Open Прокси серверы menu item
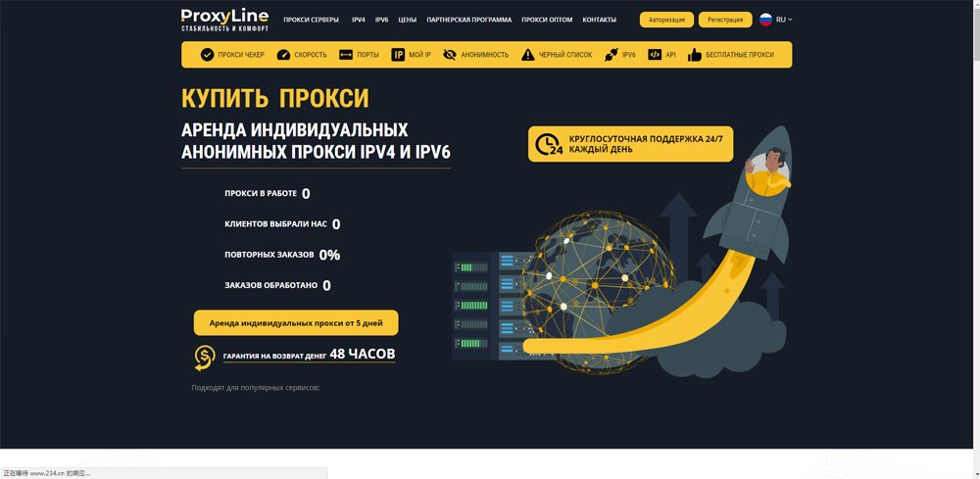Viewport: 980px width, 479px height. (311, 20)
